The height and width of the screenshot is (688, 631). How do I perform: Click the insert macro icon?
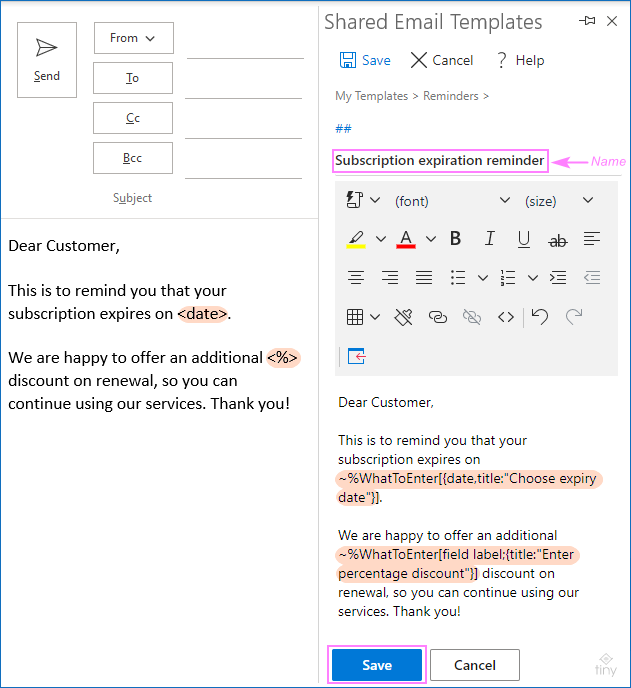(355, 200)
